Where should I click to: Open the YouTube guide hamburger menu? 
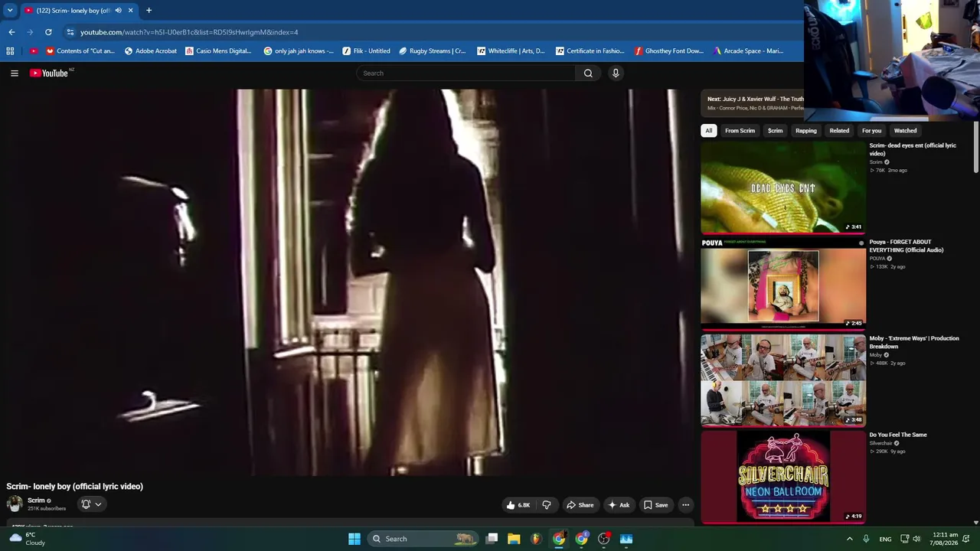pos(15,73)
